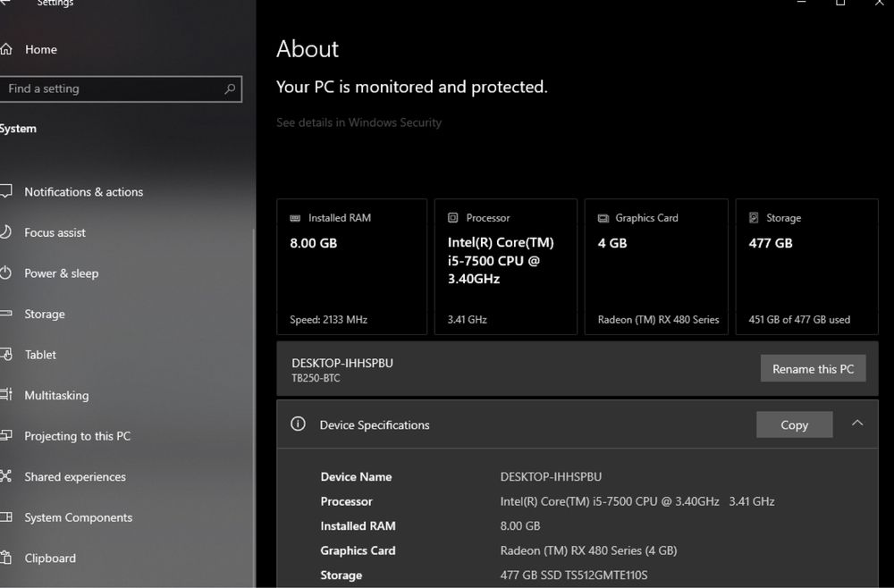894x588 pixels.
Task: Click the Tablet icon in sidebar
Action: pos(5,355)
